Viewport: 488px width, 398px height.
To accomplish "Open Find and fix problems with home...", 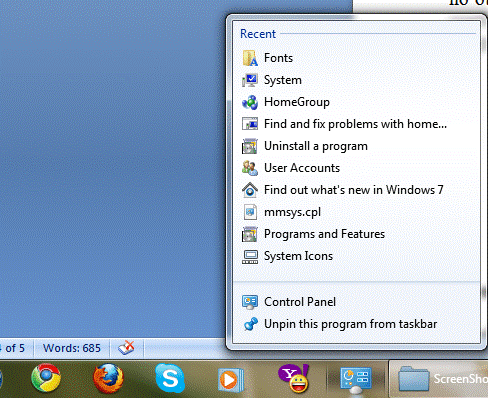I will pyautogui.click(x=356, y=124).
